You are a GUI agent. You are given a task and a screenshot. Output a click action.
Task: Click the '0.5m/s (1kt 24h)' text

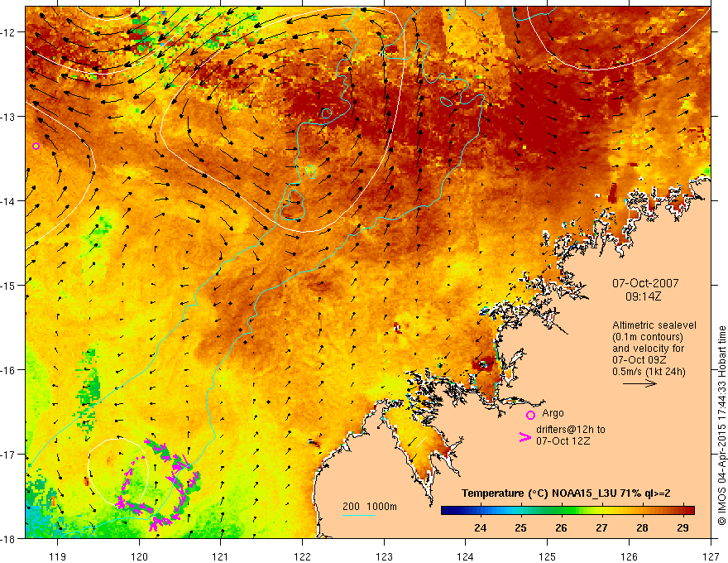tap(649, 371)
